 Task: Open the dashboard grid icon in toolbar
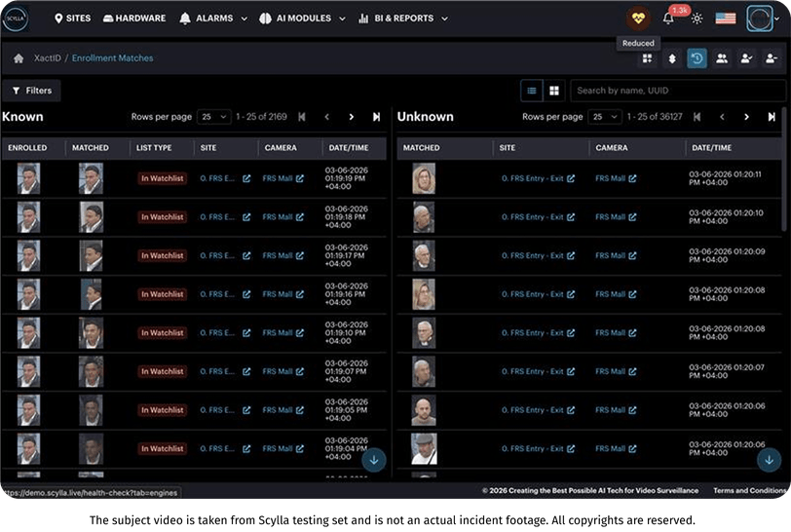coord(647,58)
